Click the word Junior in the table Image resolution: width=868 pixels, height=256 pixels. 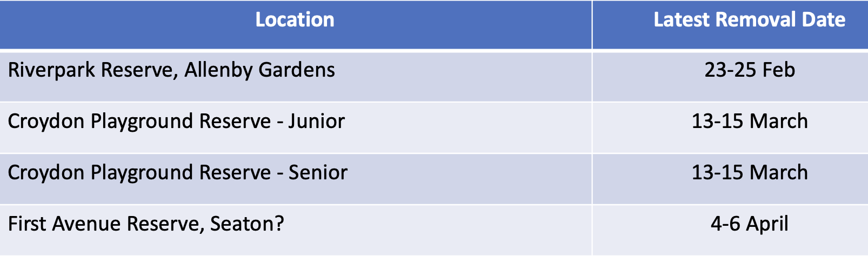tap(316, 121)
